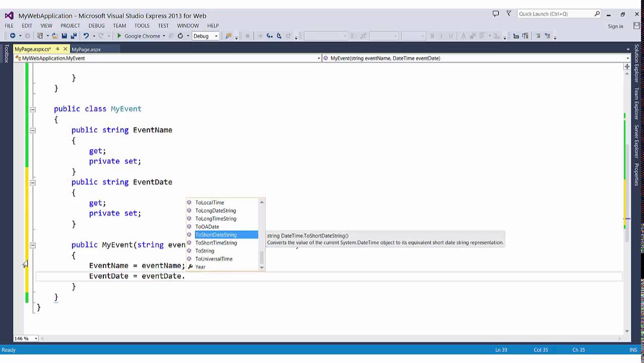Open the feedback speech bubble icon

point(495,14)
